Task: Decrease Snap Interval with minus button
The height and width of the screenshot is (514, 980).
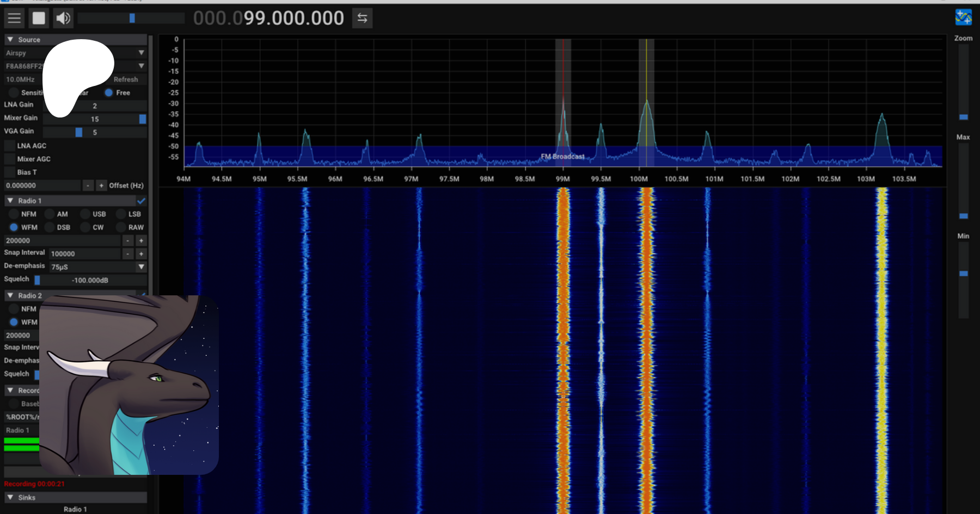Action: (x=128, y=253)
